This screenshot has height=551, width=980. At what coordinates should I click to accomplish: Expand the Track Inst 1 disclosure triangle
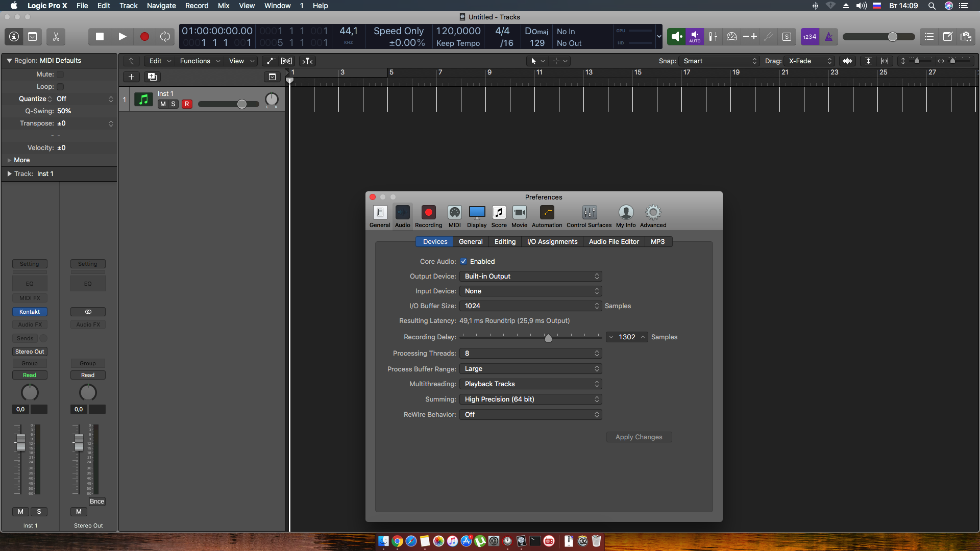(x=9, y=174)
